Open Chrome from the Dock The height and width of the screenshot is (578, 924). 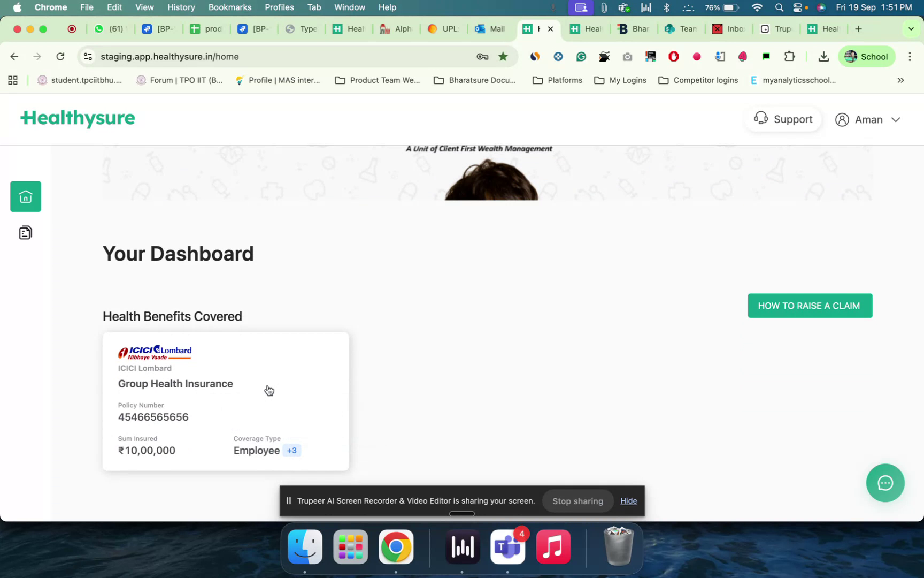pyautogui.click(x=396, y=547)
